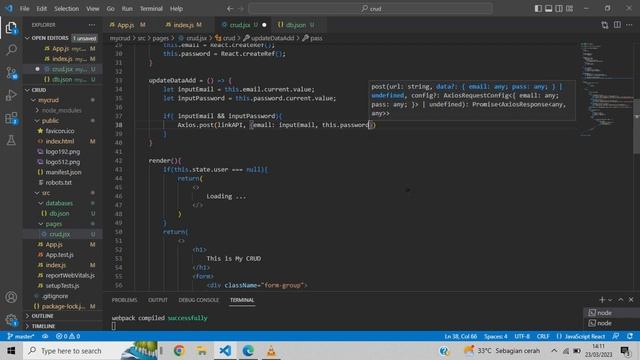
Task: Open the customize layout icon
Action: [x=569, y=9]
